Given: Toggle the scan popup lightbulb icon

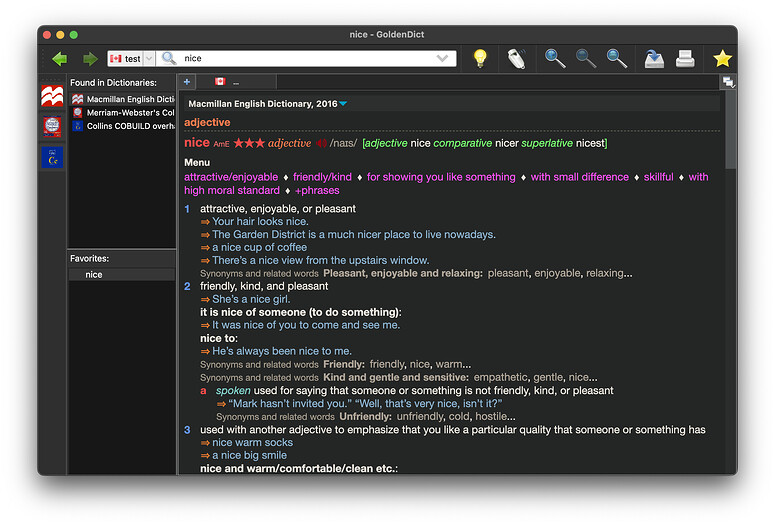Looking at the screenshot, I should pyautogui.click(x=480, y=59).
